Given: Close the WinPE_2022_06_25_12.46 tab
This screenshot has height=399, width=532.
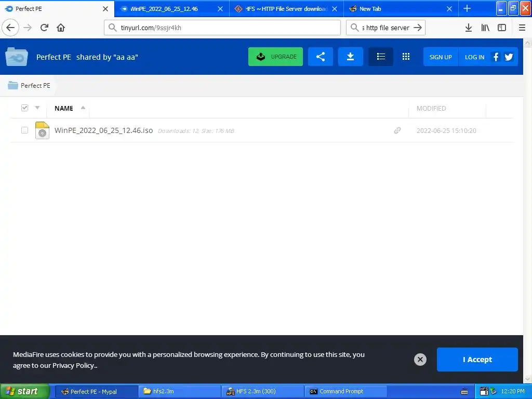Looking at the screenshot, I should [220, 9].
